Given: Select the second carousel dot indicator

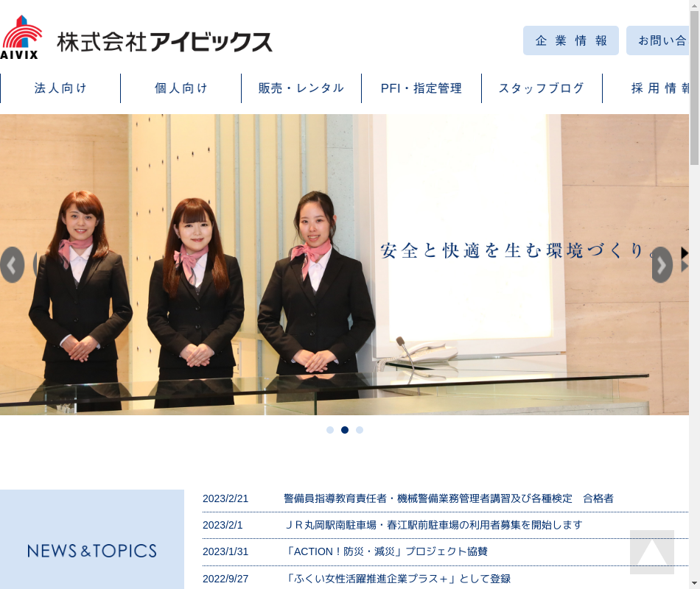Looking at the screenshot, I should pyautogui.click(x=345, y=430).
